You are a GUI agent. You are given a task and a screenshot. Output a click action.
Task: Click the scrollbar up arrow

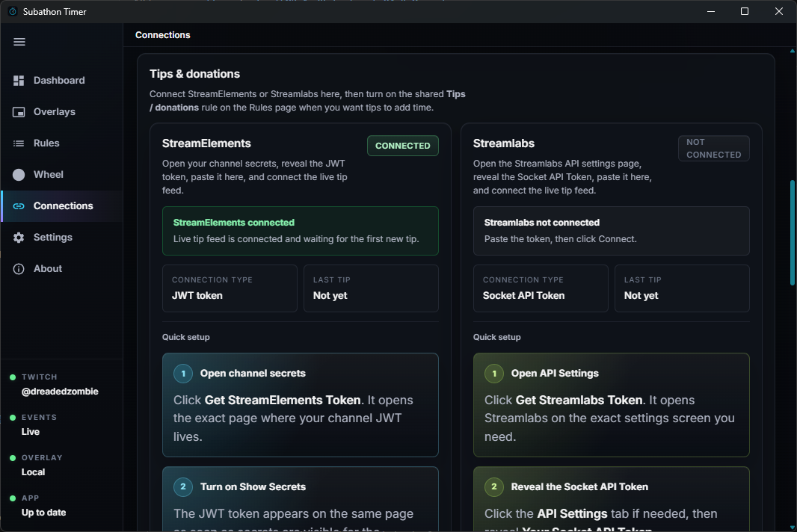pos(792,51)
